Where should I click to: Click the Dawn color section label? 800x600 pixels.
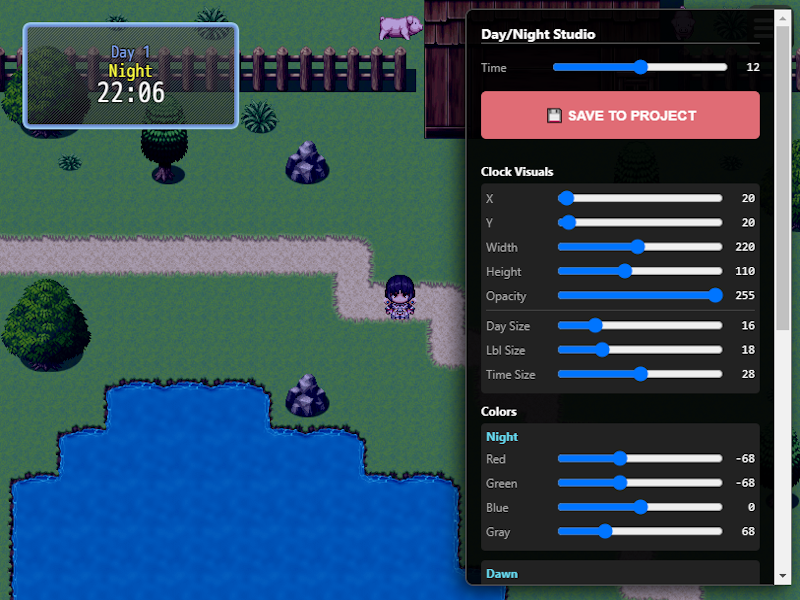tap(502, 574)
